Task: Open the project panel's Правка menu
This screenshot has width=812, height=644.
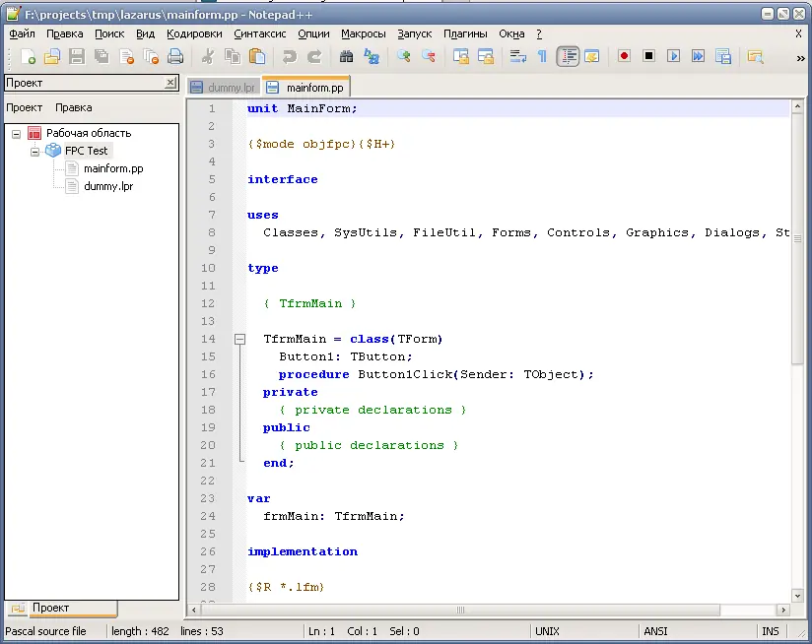Action: pos(74,107)
